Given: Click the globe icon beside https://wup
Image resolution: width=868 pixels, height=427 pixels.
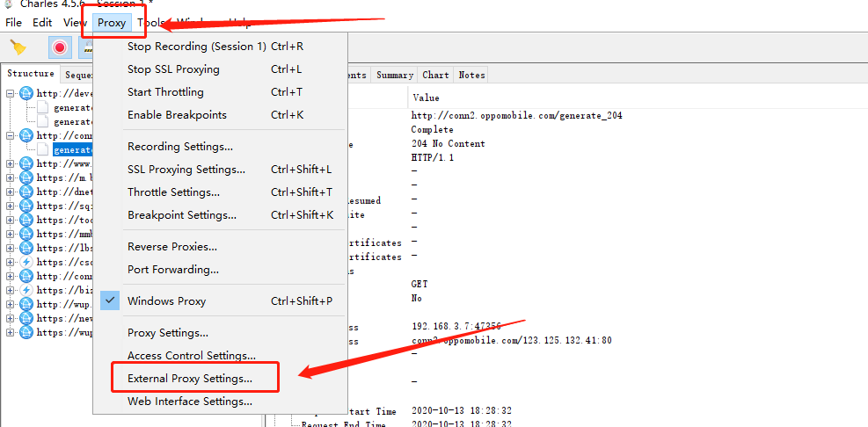Looking at the screenshot, I should point(26,332).
